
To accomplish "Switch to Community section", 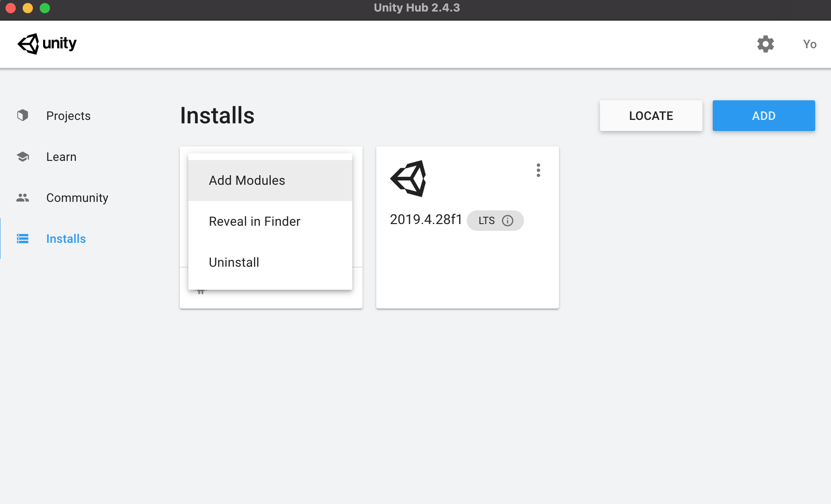I will coord(77,198).
